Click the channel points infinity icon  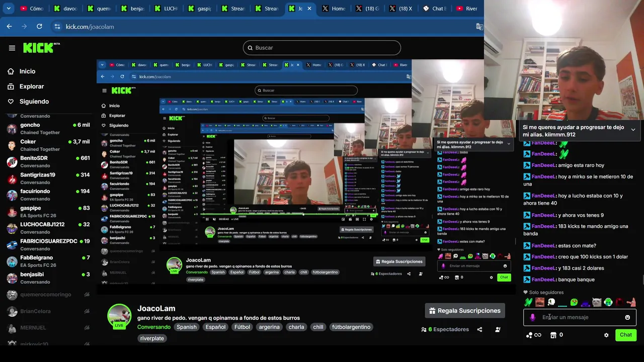pos(533,335)
